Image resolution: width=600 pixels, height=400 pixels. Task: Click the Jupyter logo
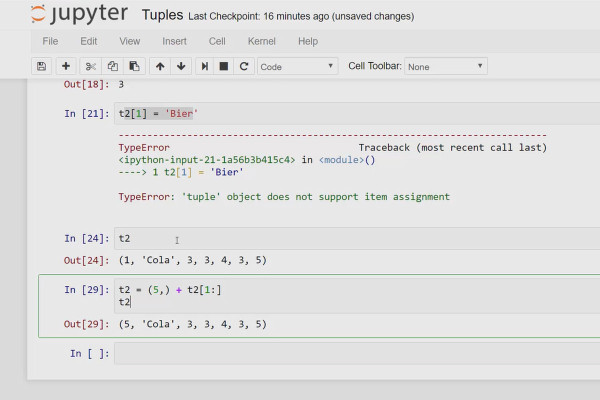79,14
